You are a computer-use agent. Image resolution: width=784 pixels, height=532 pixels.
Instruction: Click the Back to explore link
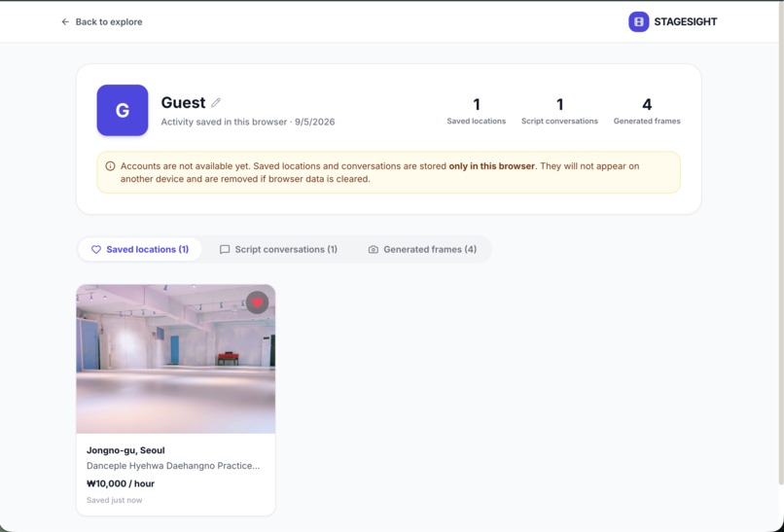click(x=101, y=22)
